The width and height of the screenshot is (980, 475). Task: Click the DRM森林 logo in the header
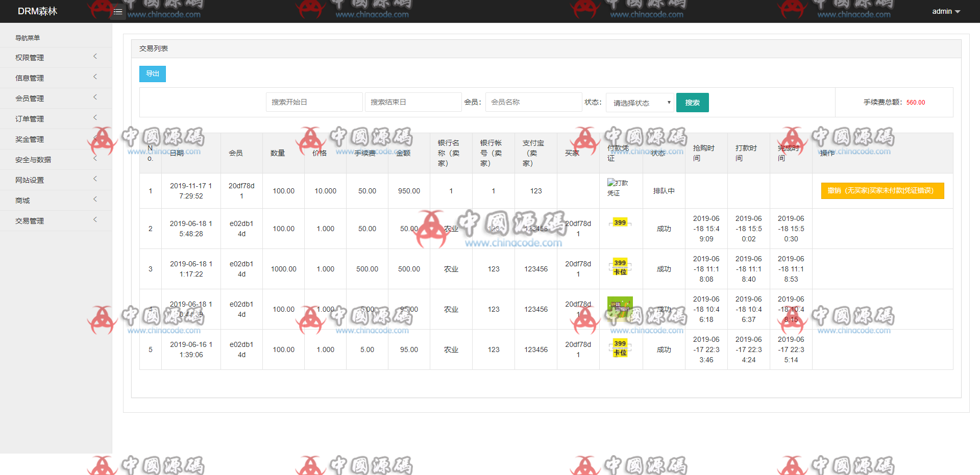[37, 10]
